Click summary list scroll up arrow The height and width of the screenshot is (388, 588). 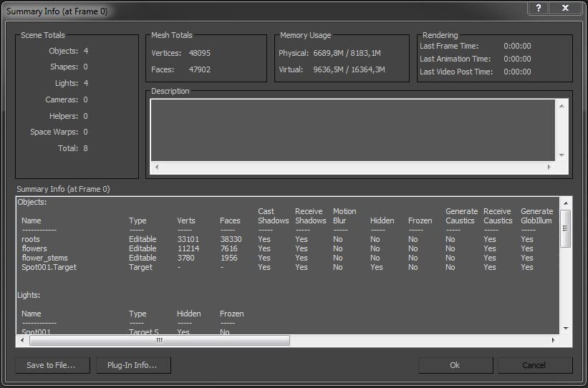point(566,203)
